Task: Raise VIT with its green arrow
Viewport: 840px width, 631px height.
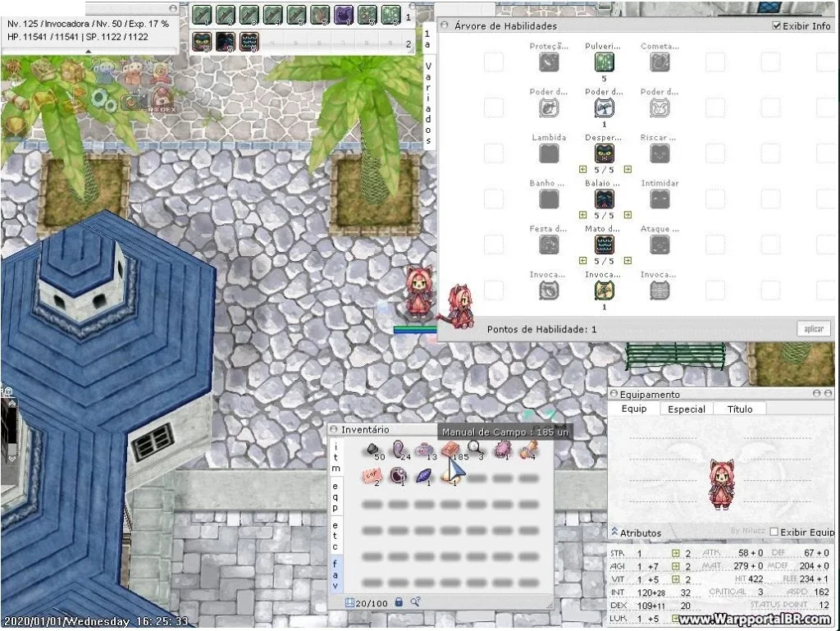Action: (675, 579)
